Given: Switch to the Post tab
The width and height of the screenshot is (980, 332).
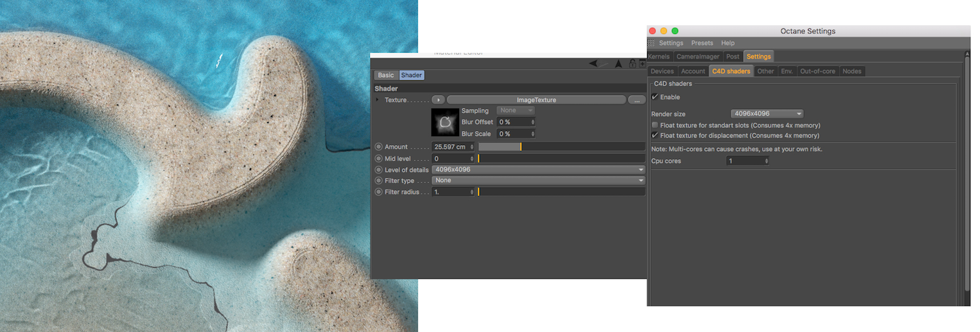Looking at the screenshot, I should (733, 57).
